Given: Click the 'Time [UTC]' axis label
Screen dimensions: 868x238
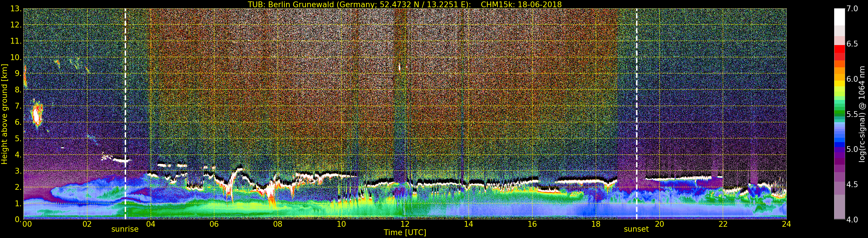Looking at the screenshot, I should point(405,232).
